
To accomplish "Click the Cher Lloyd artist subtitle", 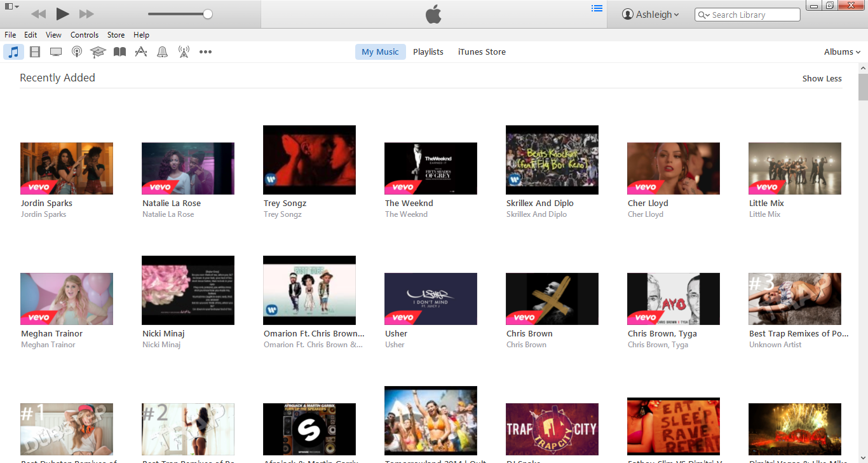I will point(646,214).
